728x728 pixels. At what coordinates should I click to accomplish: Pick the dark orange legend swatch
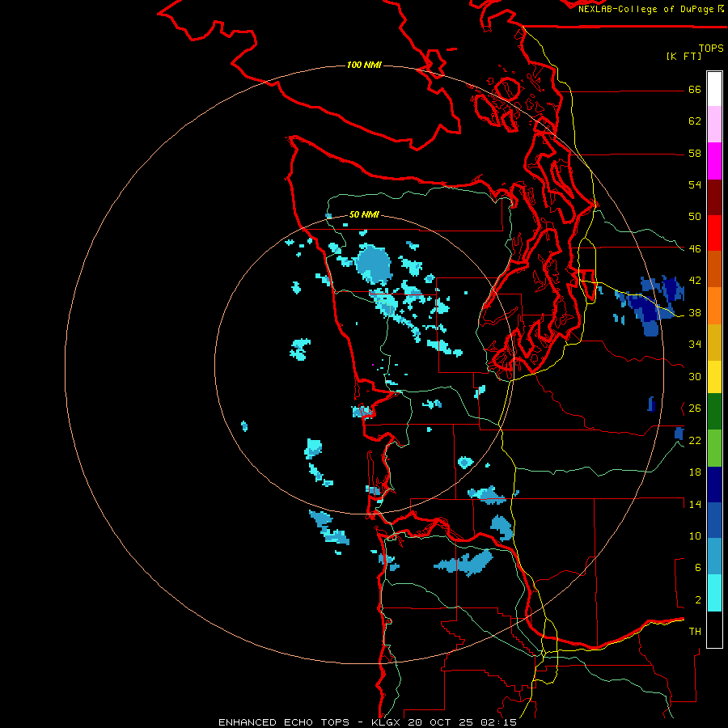(x=714, y=269)
